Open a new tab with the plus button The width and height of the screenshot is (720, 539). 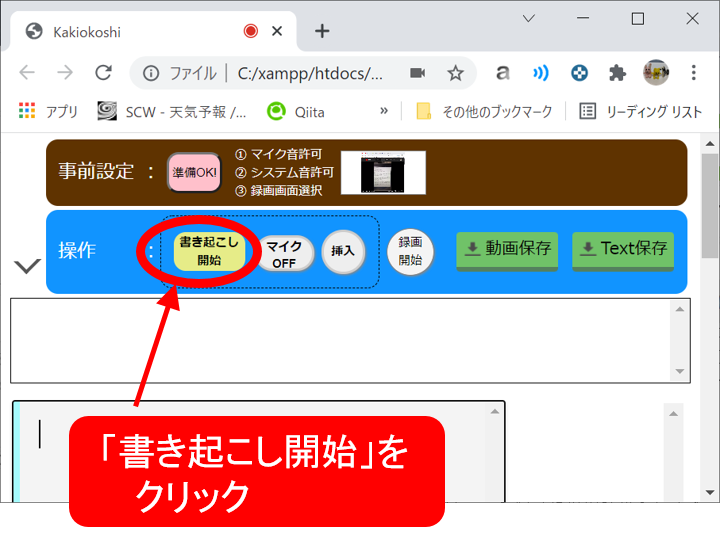[322, 31]
